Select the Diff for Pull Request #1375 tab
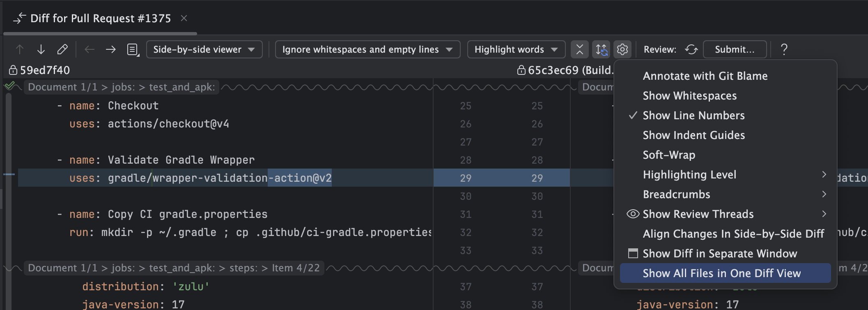 pos(100,19)
